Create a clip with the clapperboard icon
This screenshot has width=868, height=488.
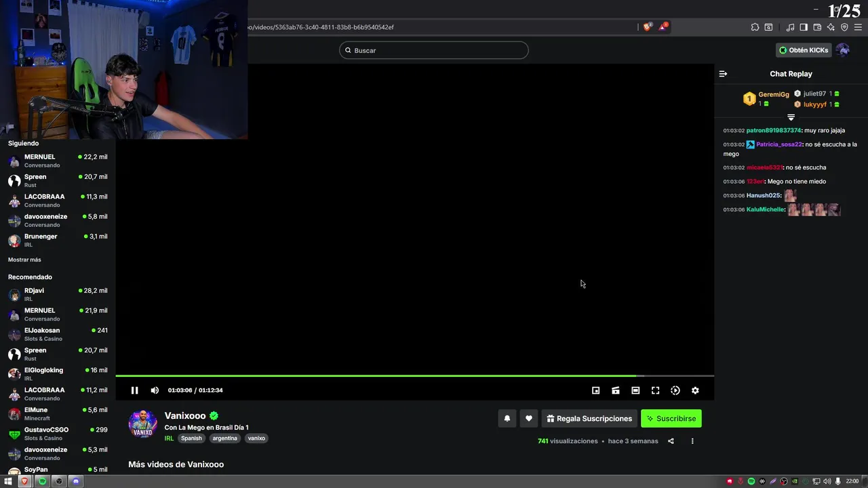(616, 390)
